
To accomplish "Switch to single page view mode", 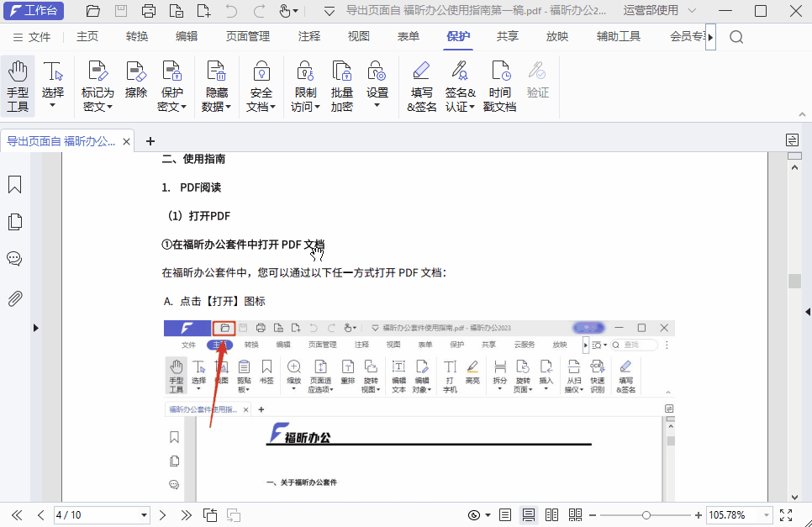I will pos(505,514).
